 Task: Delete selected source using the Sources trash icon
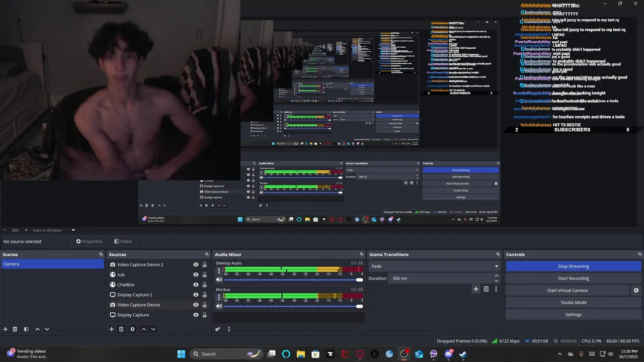(121, 329)
